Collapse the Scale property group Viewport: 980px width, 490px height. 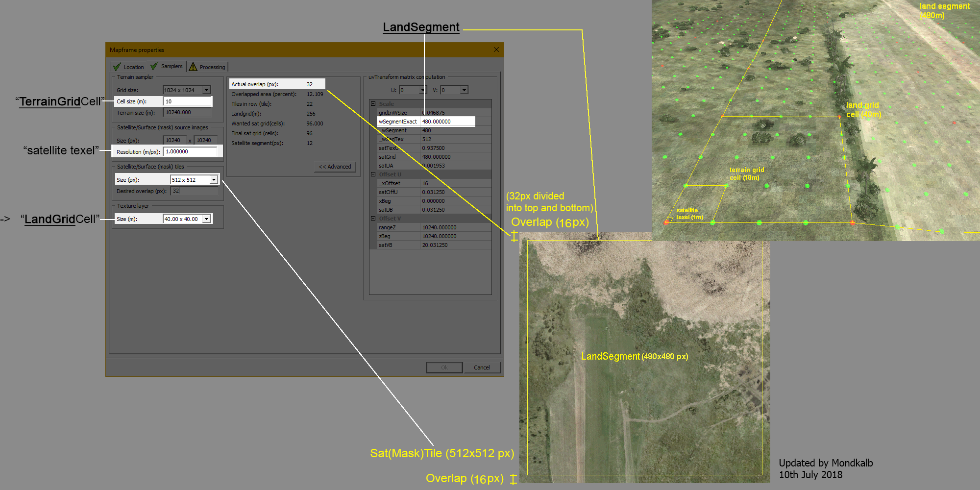tap(373, 104)
